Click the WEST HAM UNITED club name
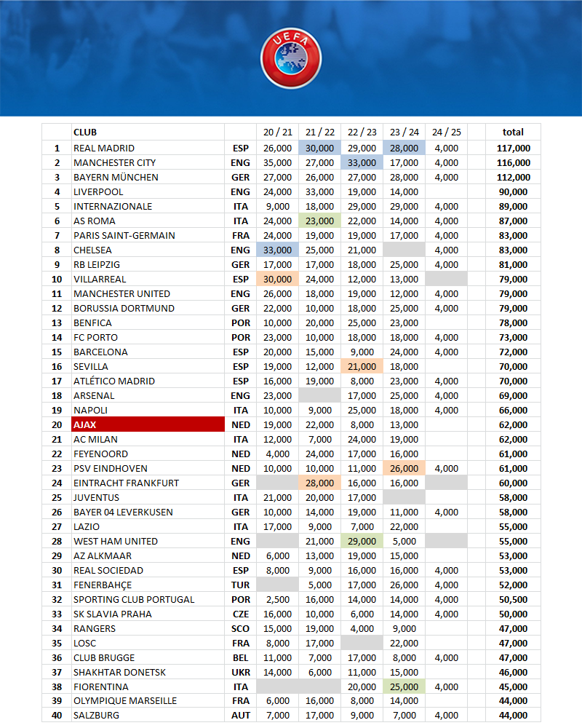The height and width of the screenshot is (728, 582). pyautogui.click(x=116, y=542)
